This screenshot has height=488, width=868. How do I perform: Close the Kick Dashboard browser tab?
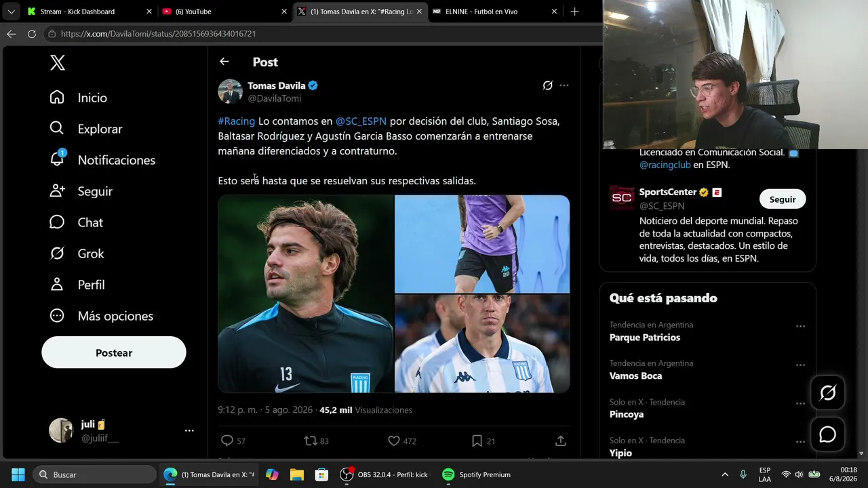pyautogui.click(x=149, y=12)
